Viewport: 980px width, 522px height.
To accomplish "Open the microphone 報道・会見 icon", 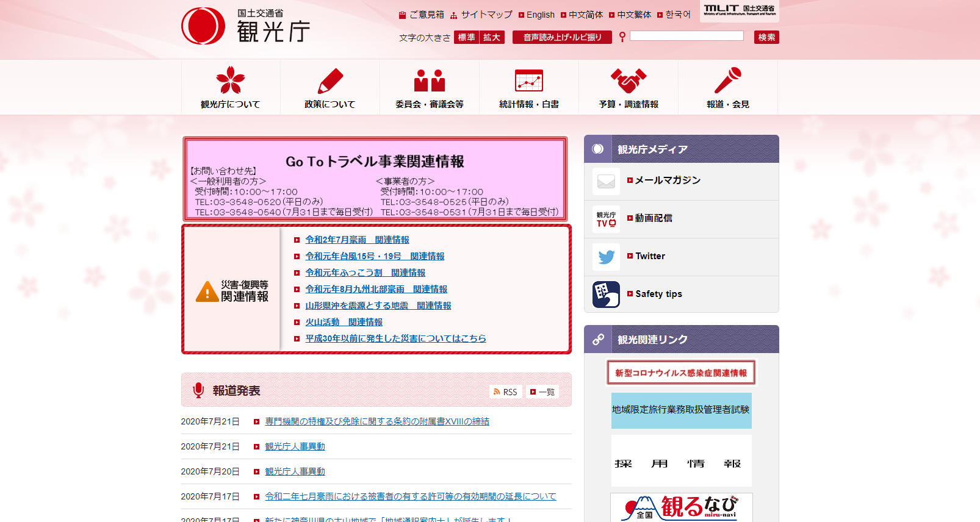I will [728, 80].
